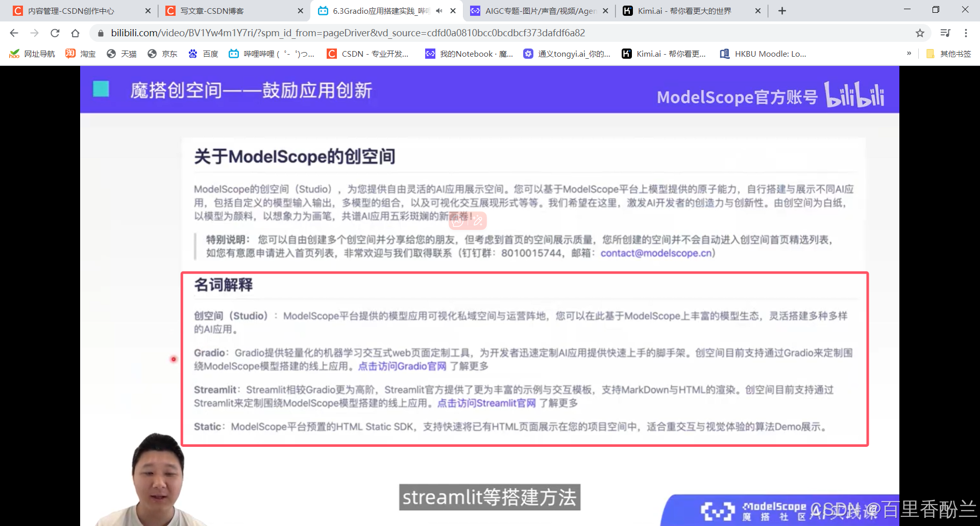Open 我的Notebook bookmark

(x=469, y=54)
